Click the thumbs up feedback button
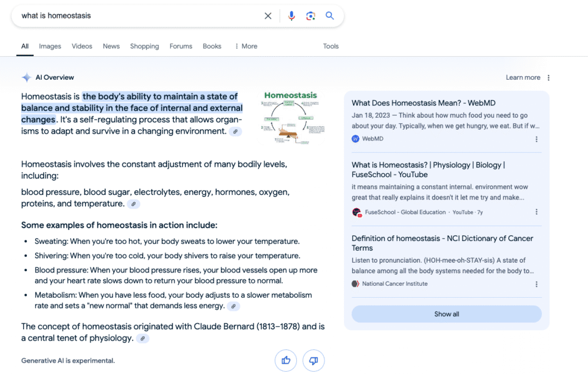588x374 pixels. (286, 361)
